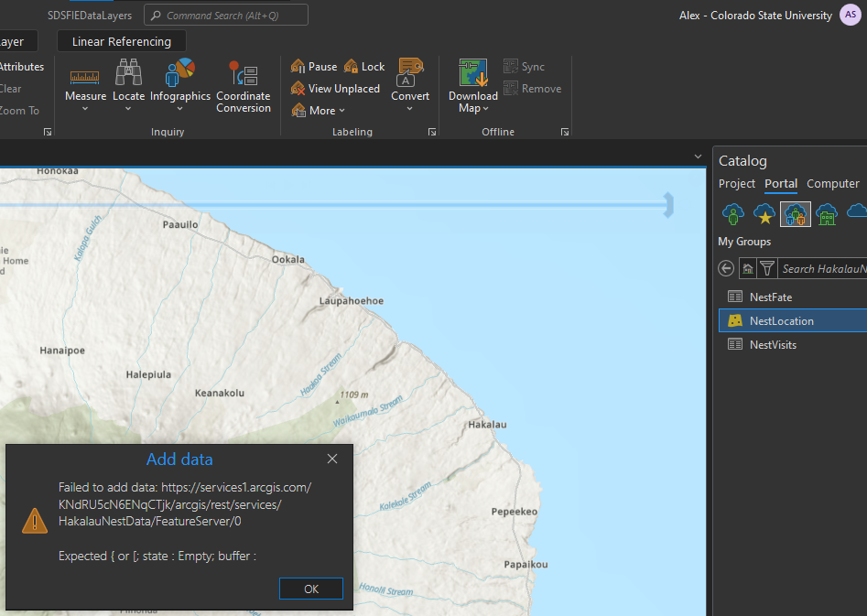Viewport: 867px width, 616px height.
Task: Pause labeling
Action: tap(314, 66)
